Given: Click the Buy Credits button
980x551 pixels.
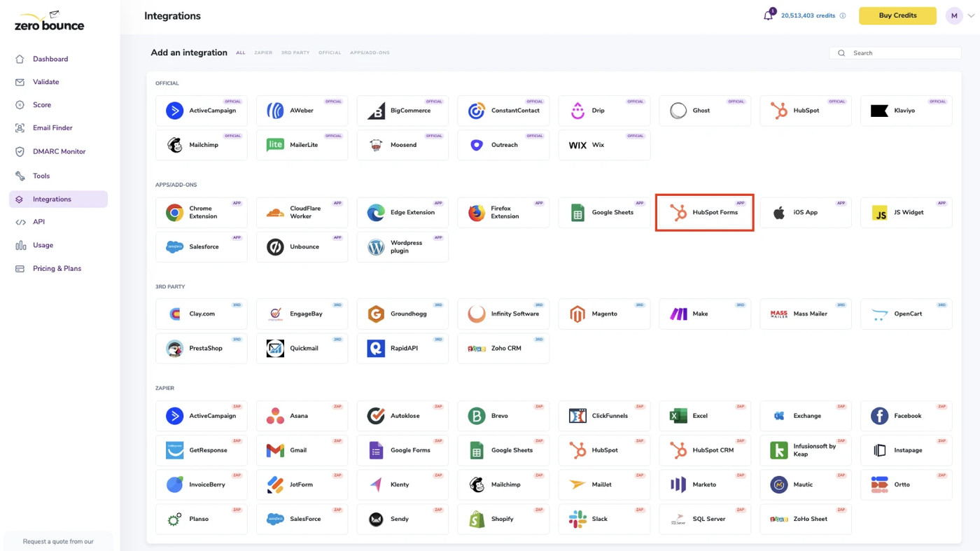Looking at the screenshot, I should pos(897,15).
